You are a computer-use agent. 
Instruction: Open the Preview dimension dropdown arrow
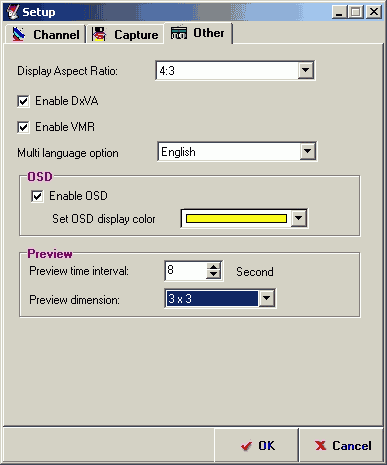[x=267, y=298]
